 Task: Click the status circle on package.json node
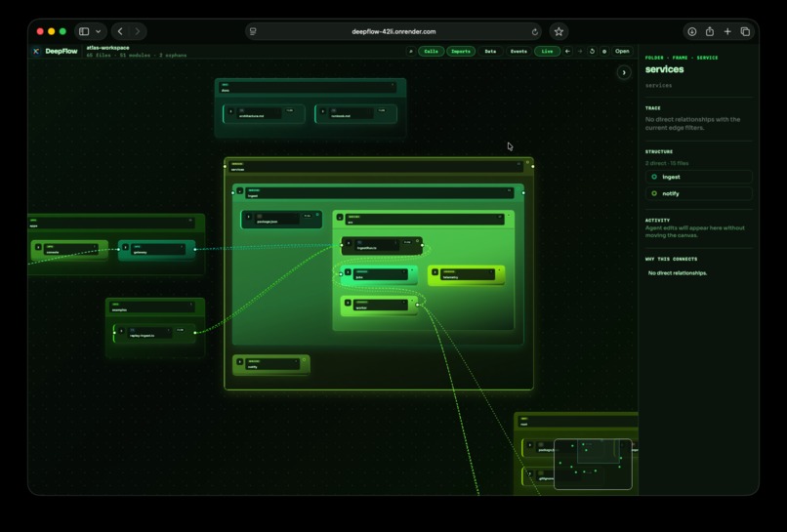point(317,215)
